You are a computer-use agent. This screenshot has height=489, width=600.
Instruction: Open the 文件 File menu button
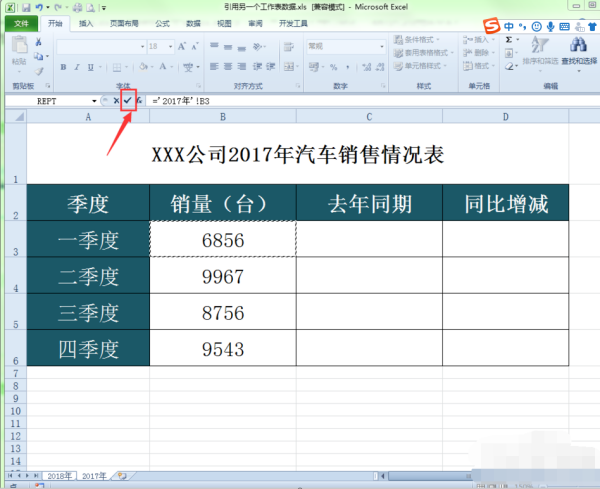point(22,22)
